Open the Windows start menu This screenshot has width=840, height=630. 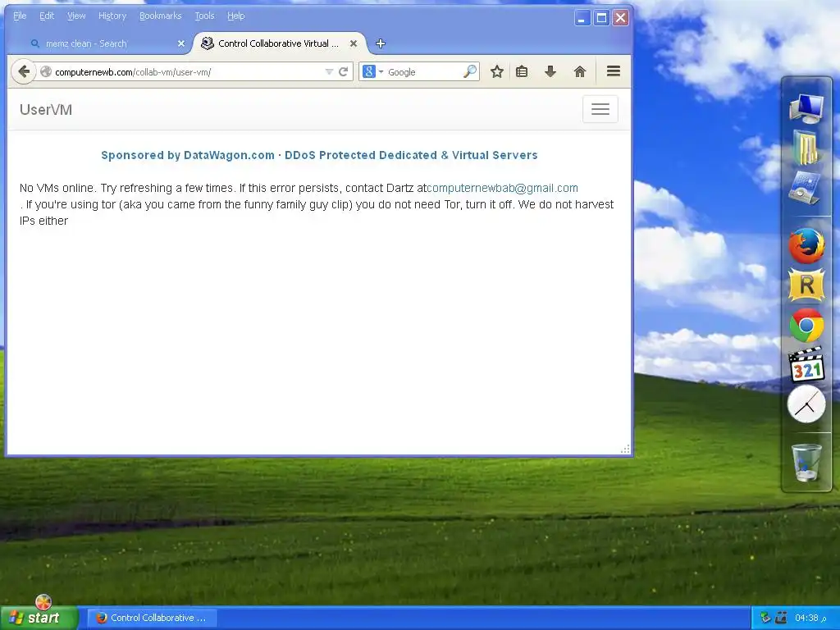point(39,618)
